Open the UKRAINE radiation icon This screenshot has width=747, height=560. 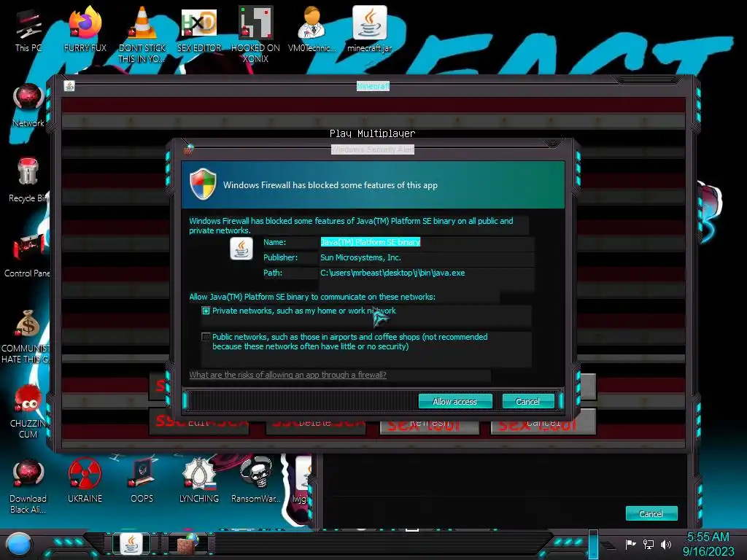pos(85,481)
